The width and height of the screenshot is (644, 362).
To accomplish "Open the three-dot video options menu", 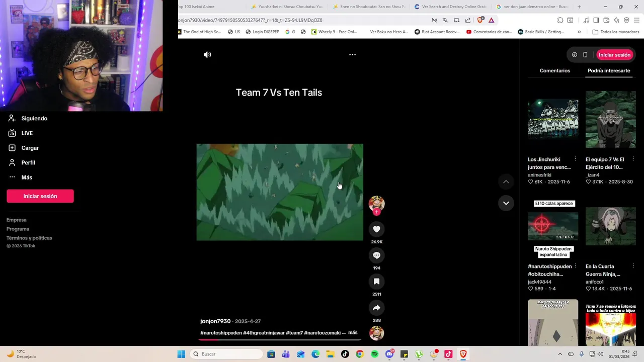I will point(352,55).
